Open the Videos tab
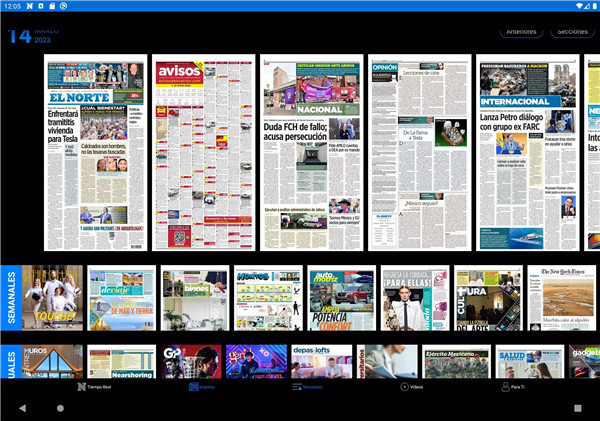600x421 pixels. point(411,386)
